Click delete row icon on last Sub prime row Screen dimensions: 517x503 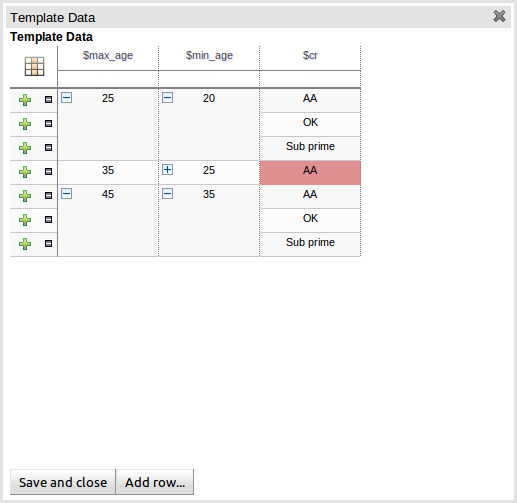pyautogui.click(x=48, y=243)
